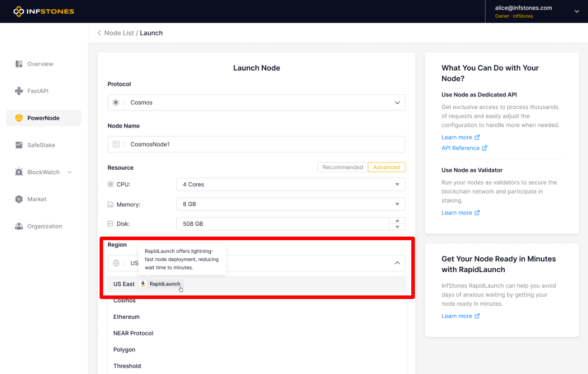Select the US East region option

coord(257,284)
